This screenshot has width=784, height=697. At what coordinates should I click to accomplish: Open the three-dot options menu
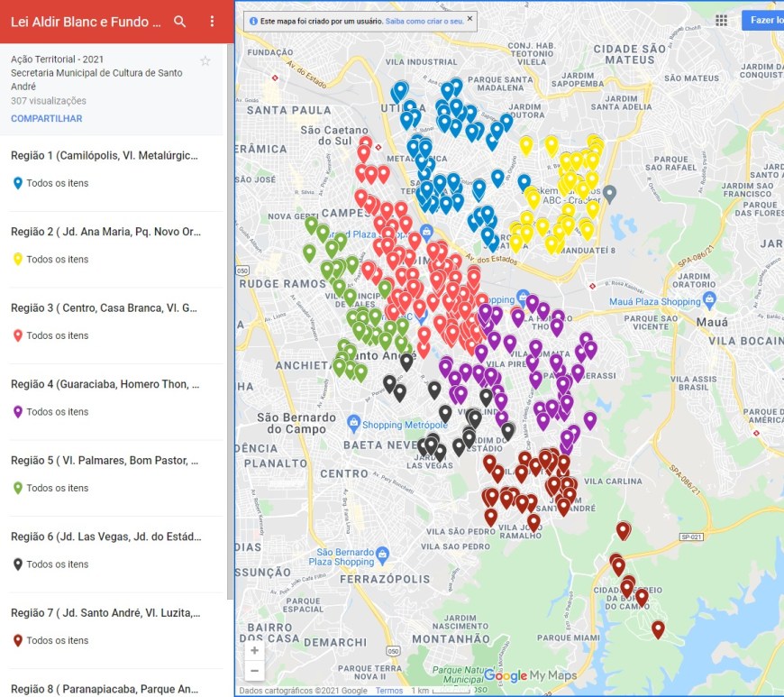212,22
